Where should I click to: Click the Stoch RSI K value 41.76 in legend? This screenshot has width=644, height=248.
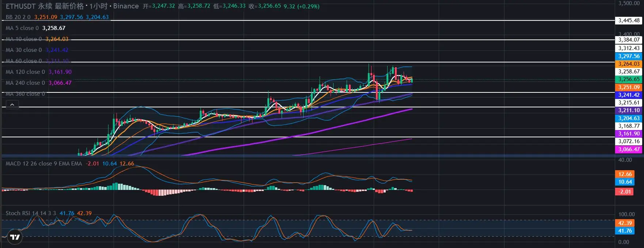pyautogui.click(x=67, y=213)
